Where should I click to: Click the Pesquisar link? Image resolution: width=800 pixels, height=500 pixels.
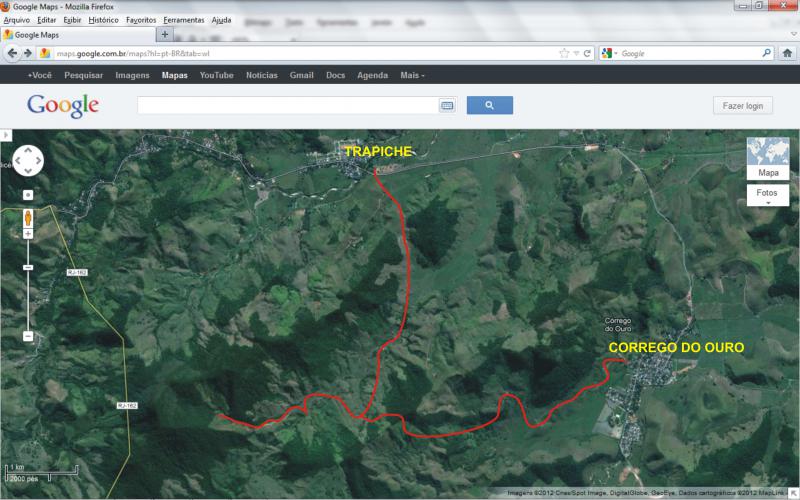coord(84,75)
